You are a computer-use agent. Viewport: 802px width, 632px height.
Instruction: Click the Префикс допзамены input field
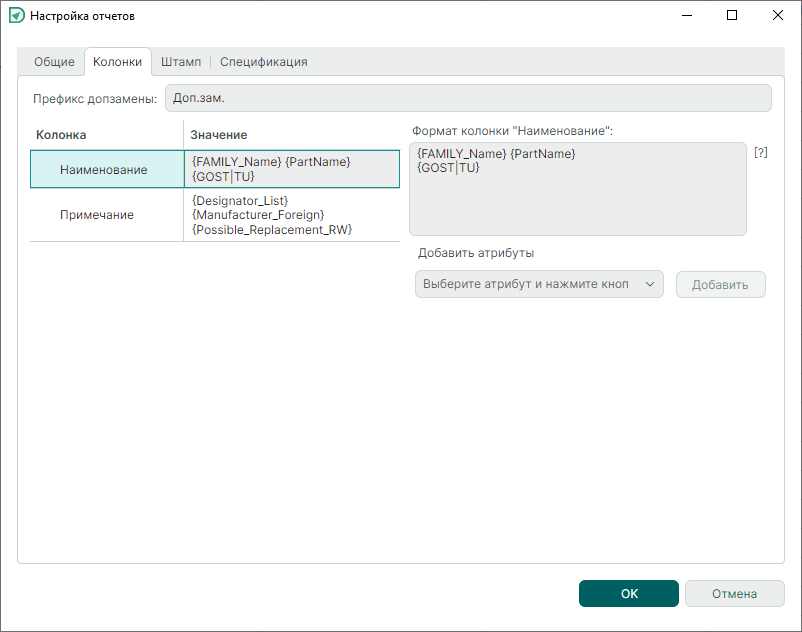click(467, 98)
